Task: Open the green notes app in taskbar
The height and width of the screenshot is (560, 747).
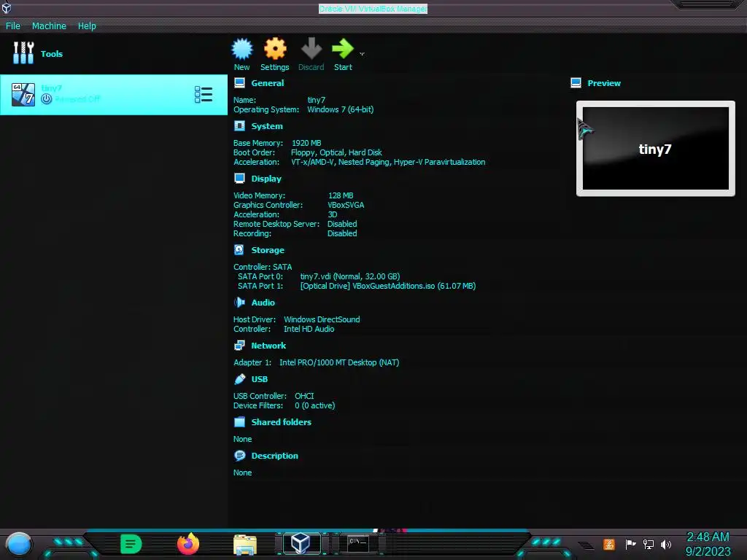Action: point(131,544)
